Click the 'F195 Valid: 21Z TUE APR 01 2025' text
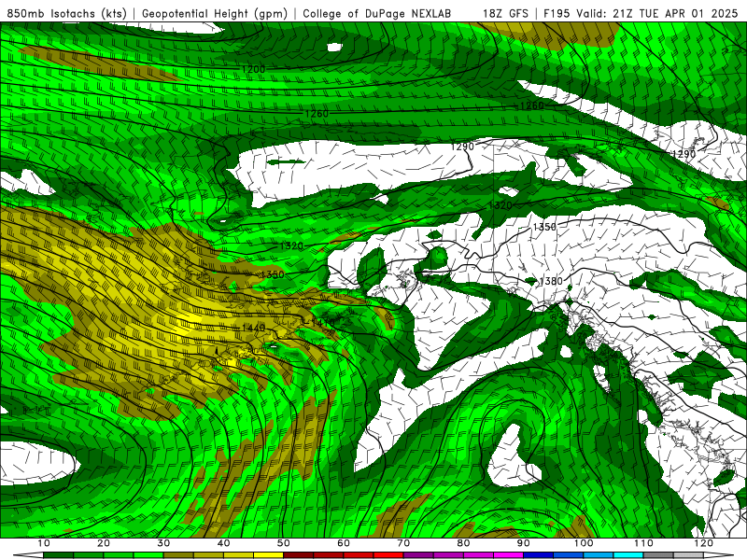 pyautogui.click(x=641, y=13)
